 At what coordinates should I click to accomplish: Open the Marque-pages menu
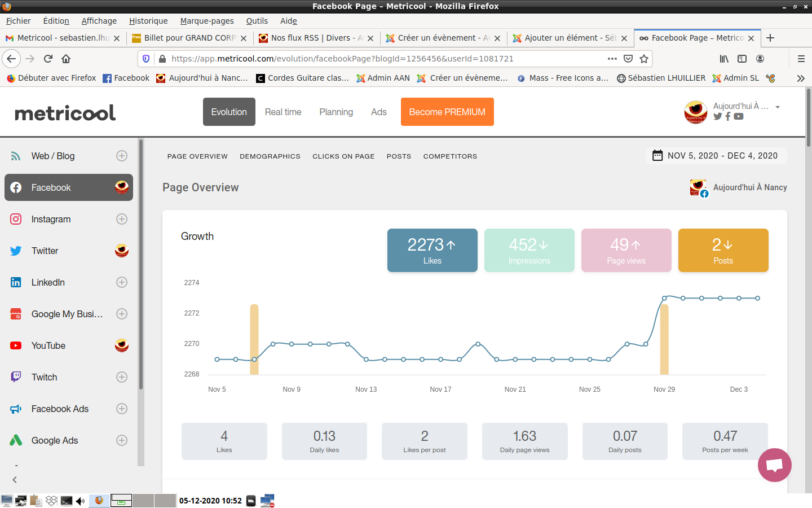tap(207, 21)
